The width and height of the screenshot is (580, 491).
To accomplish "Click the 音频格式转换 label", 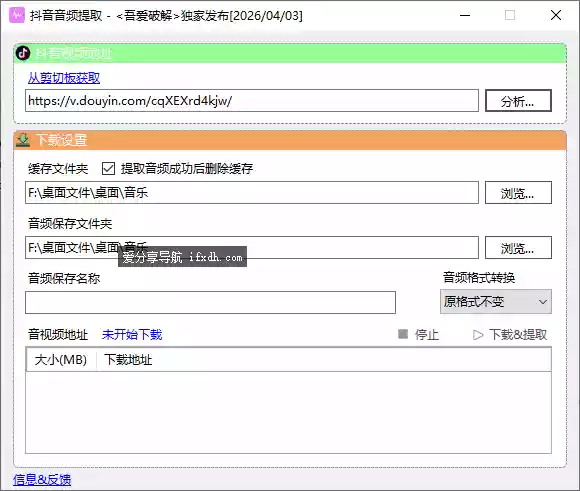I will 479,278.
